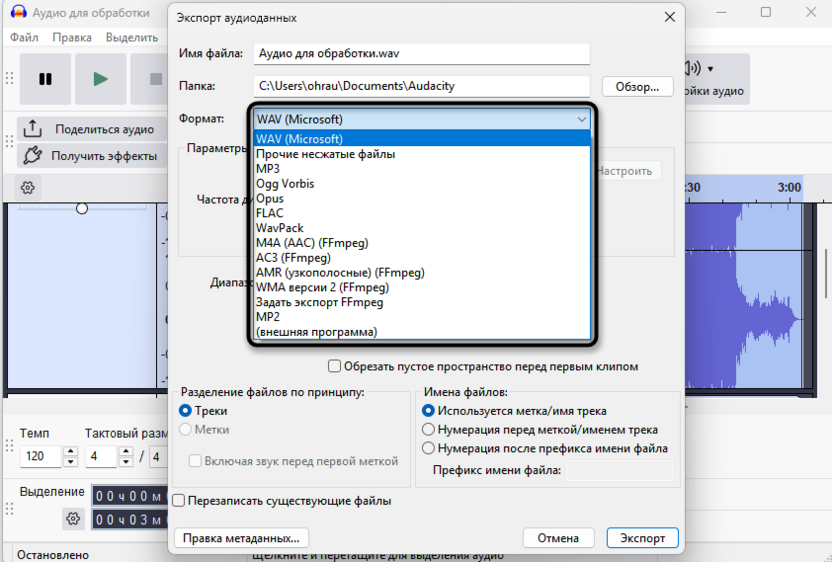Click selection start time display
The width and height of the screenshot is (832, 562).
pyautogui.click(x=129, y=496)
